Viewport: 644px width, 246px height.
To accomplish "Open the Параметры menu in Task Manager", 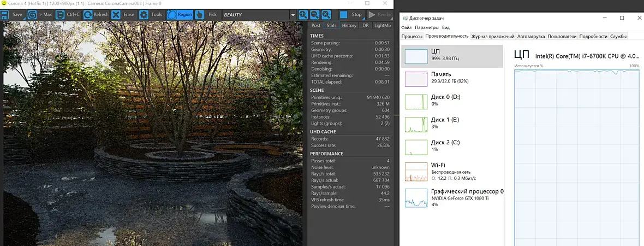I will pos(426,27).
